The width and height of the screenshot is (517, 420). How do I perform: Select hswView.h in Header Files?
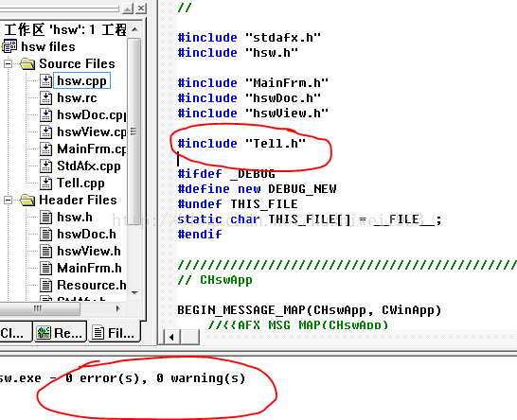click(x=89, y=252)
